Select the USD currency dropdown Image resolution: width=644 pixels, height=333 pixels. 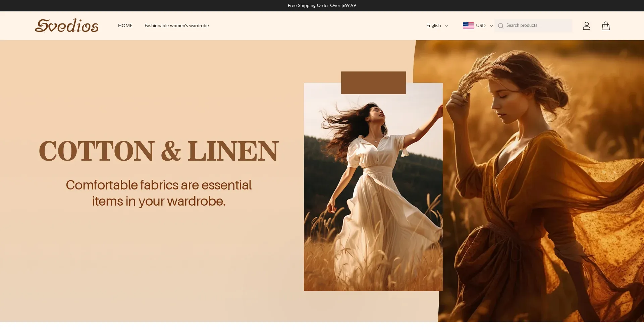[x=481, y=25]
